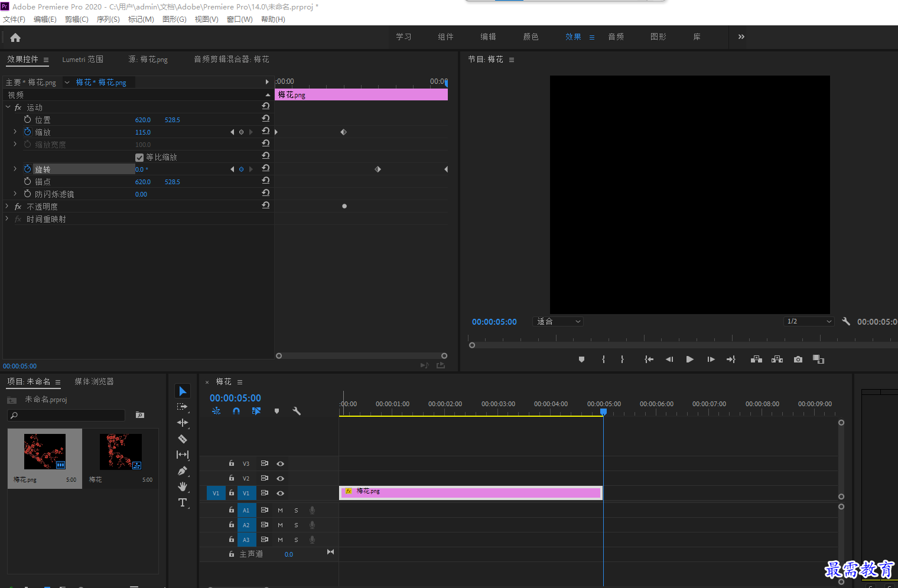Expand the 旋转 property
The height and width of the screenshot is (588, 898).
pyautogui.click(x=15, y=169)
